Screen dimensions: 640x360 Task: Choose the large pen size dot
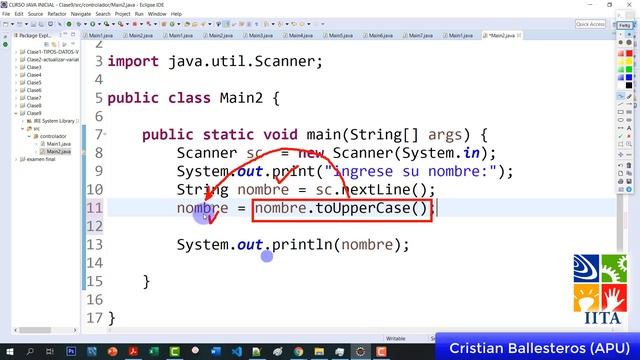coord(629,42)
